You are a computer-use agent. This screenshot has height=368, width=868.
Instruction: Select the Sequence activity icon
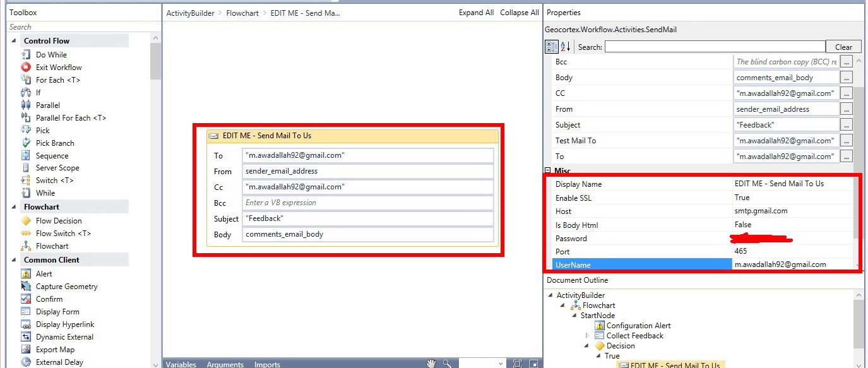tap(26, 155)
